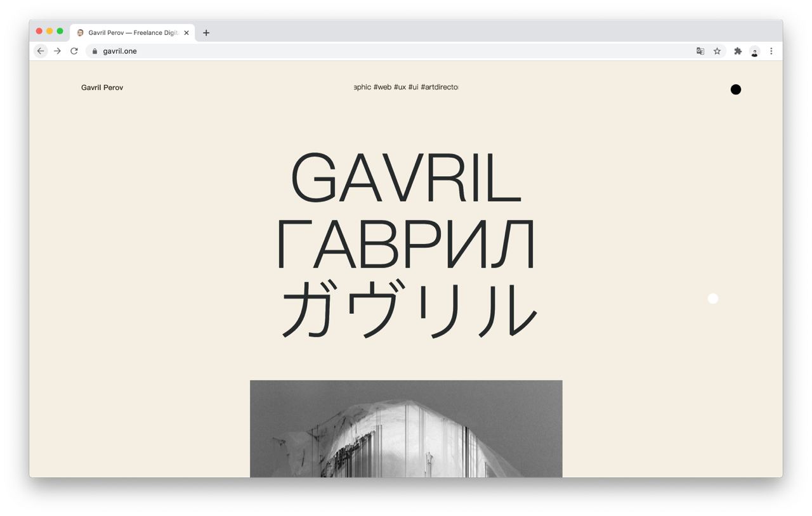812x516 pixels.
Task: Click the black circle menu button
Action: tap(736, 89)
